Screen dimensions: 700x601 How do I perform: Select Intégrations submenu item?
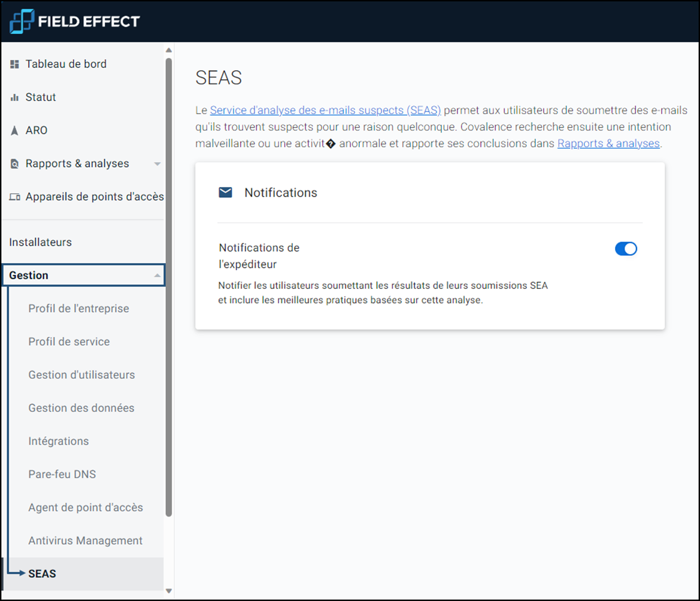point(59,441)
